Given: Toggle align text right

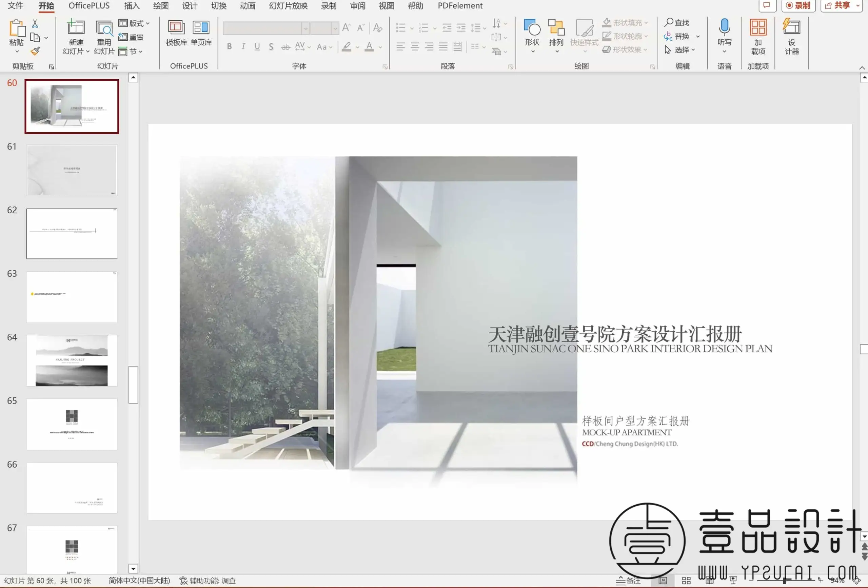Looking at the screenshot, I should point(429,47).
